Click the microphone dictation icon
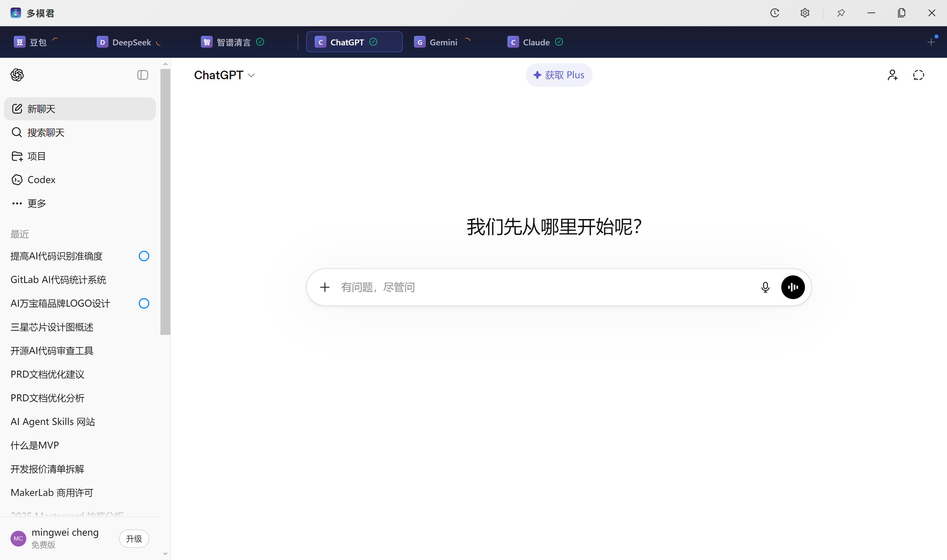947x560 pixels. click(x=765, y=287)
